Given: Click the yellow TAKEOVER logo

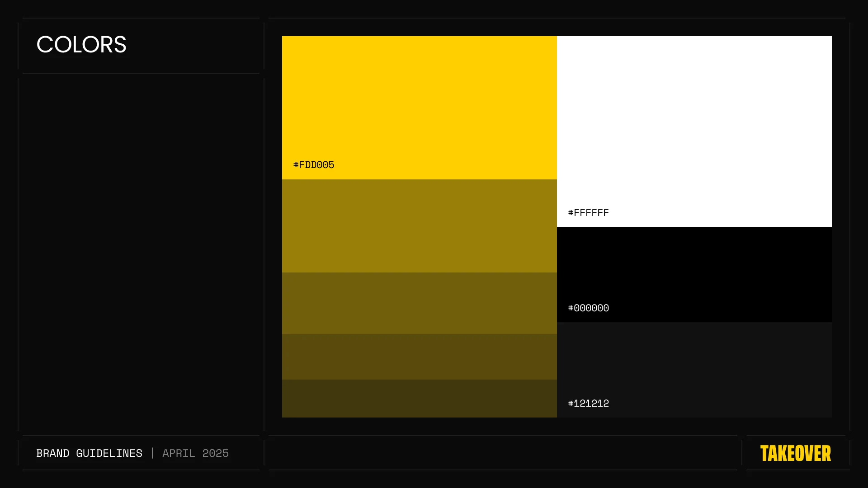Looking at the screenshot, I should point(796,453).
